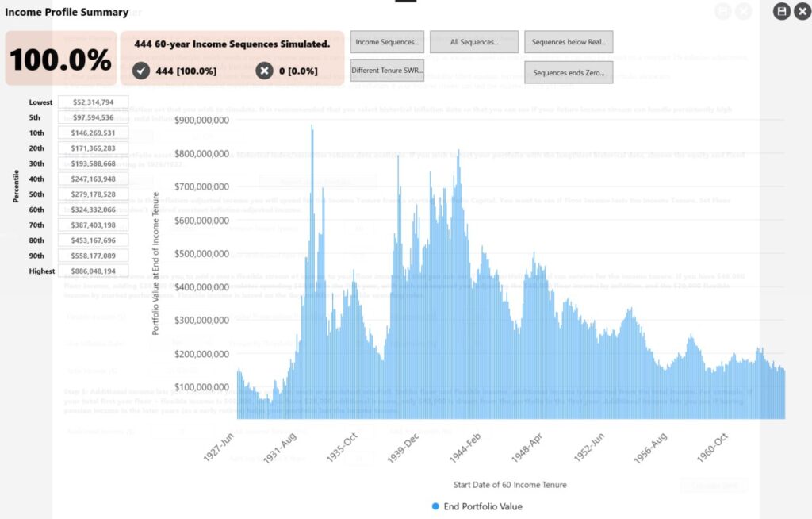The width and height of the screenshot is (812, 519).
Task: Click the X circle icon beside 0 [0.0%]
Action: pyautogui.click(x=264, y=72)
